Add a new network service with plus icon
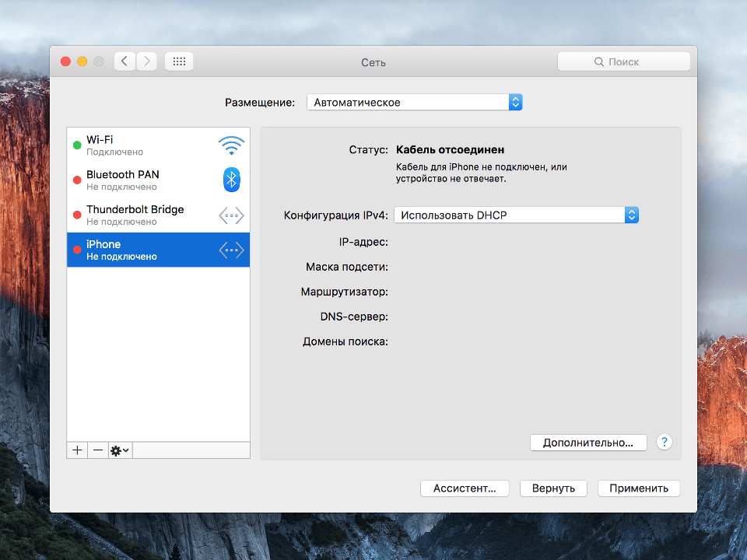The image size is (747, 560). point(76,450)
